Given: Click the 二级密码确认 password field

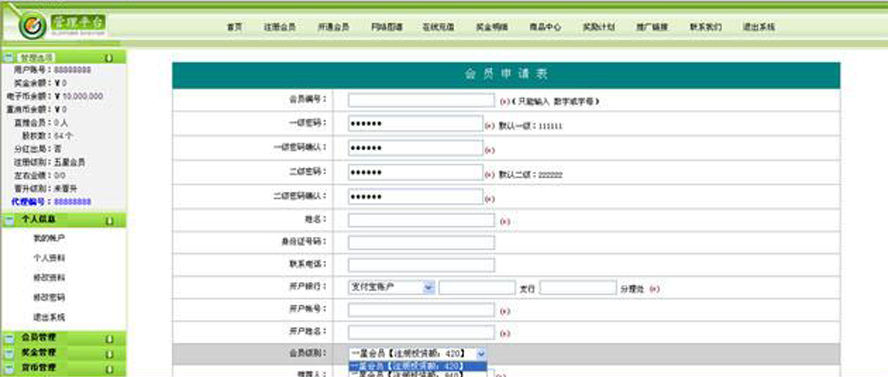Looking at the screenshot, I should (x=416, y=197).
